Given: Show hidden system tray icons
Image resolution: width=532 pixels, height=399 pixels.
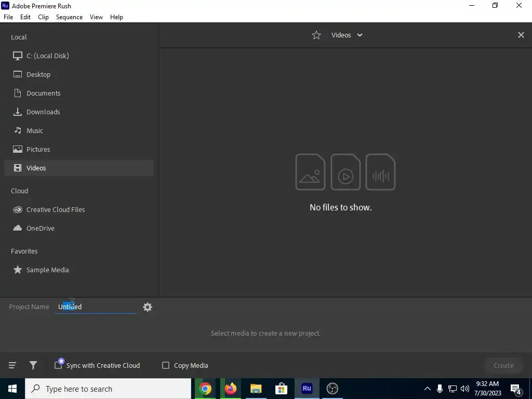Looking at the screenshot, I should coord(427,389).
